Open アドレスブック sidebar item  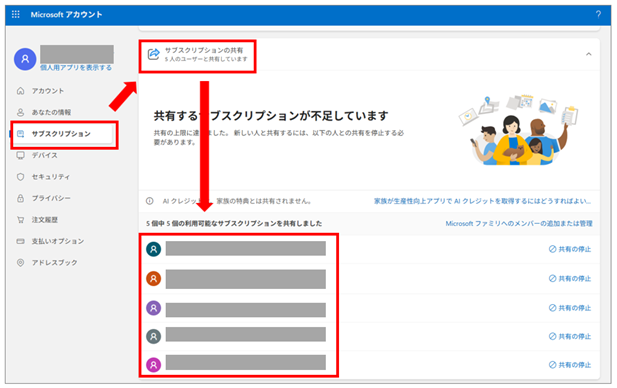54,262
